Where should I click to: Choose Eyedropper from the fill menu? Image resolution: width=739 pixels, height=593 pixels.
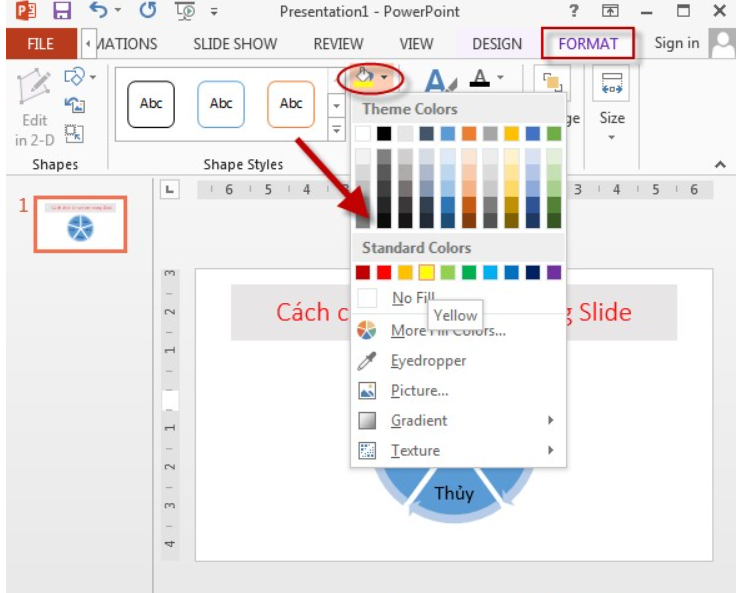[428, 361]
